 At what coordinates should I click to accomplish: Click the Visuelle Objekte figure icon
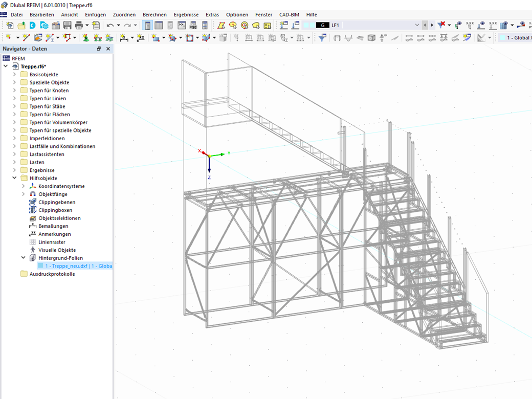click(33, 250)
